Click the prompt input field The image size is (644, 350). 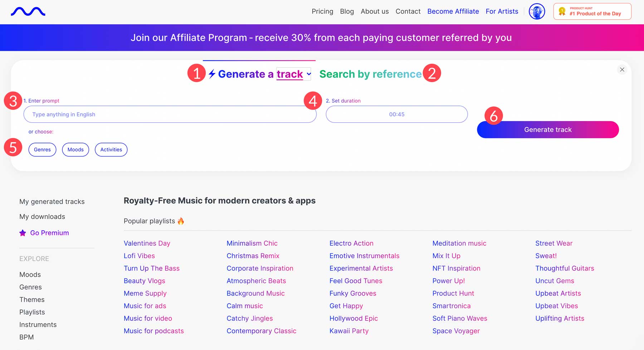coord(170,114)
